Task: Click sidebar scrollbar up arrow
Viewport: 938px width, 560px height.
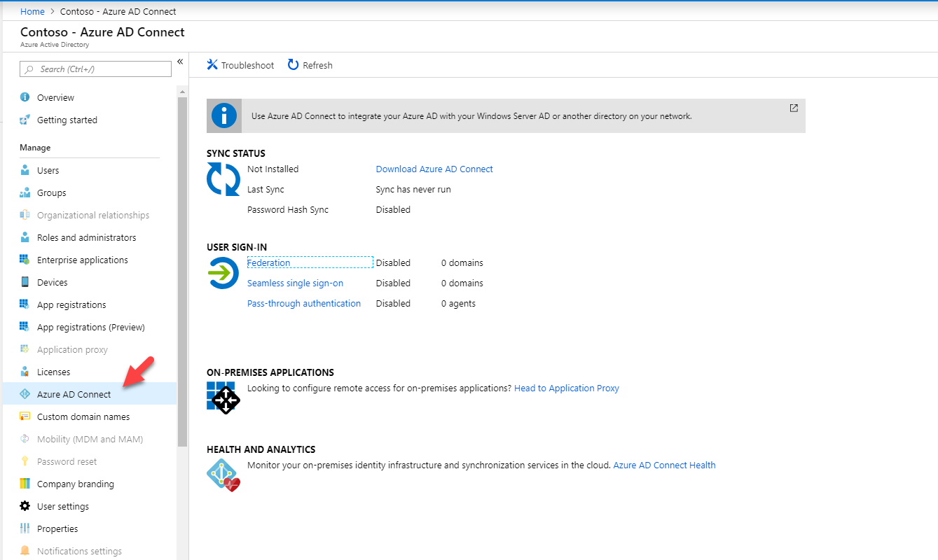Action: click(x=182, y=91)
